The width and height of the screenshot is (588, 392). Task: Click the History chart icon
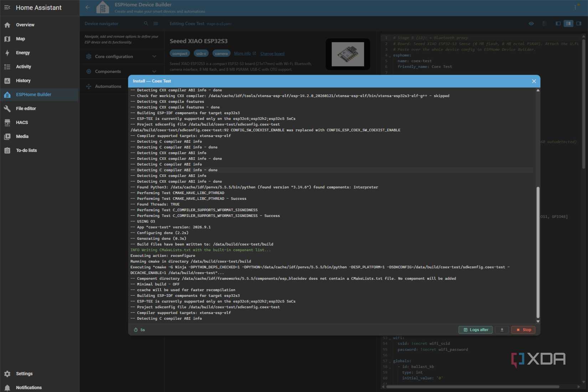[7, 81]
